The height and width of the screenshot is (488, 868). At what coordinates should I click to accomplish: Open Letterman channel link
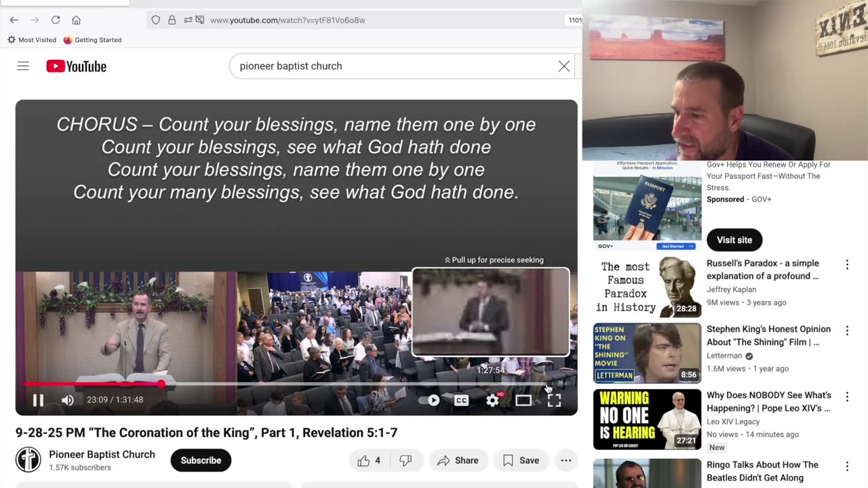coord(724,356)
